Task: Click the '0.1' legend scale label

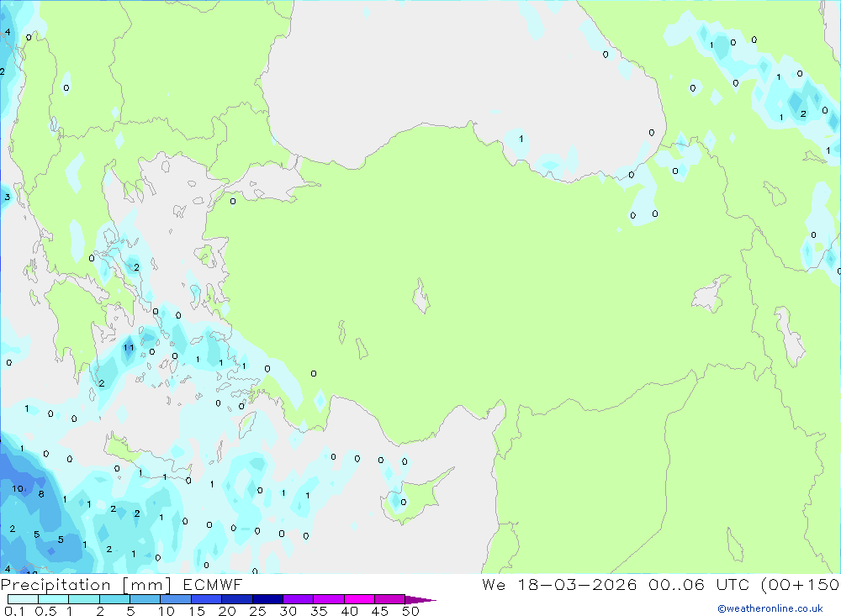Action: point(14,611)
